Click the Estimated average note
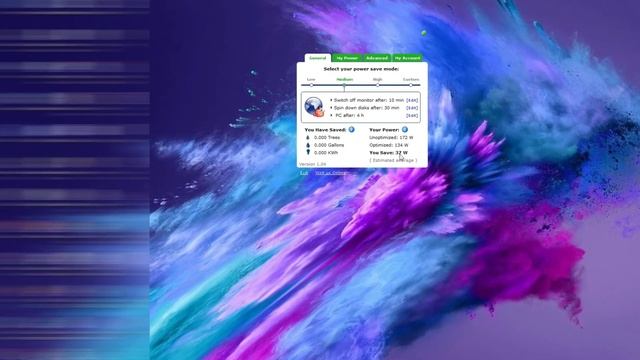This screenshot has height=360, width=640. point(393,160)
